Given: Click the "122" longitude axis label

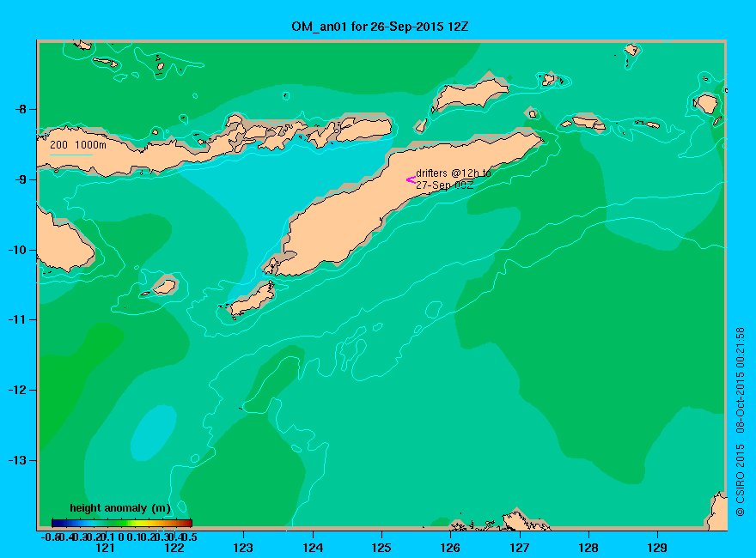Looking at the screenshot, I should tap(174, 548).
